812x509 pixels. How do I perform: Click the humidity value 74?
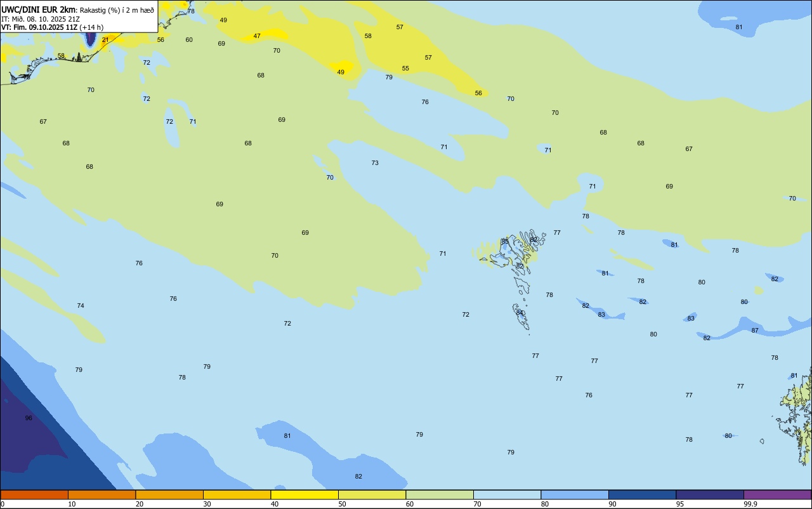(81, 306)
